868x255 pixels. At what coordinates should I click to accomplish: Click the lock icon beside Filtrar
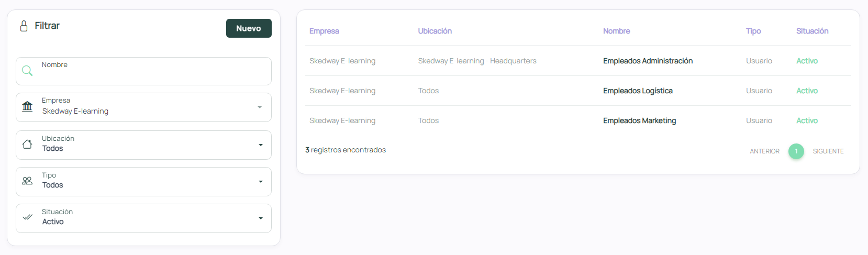(24, 26)
